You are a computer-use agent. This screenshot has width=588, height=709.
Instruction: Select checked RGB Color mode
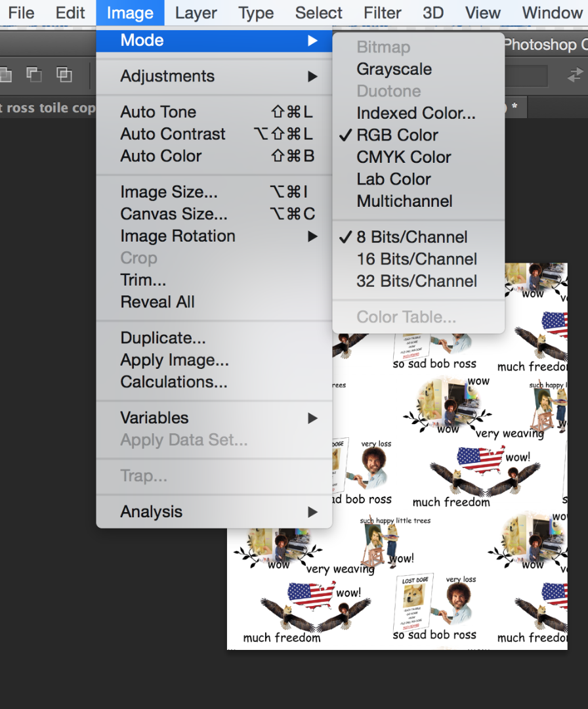pos(419,135)
